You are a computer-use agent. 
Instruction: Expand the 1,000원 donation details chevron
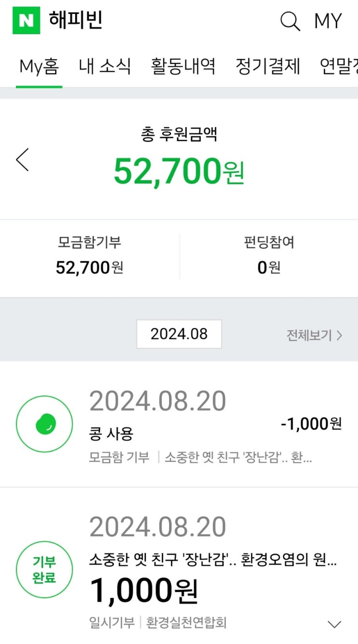pyautogui.click(x=334, y=624)
